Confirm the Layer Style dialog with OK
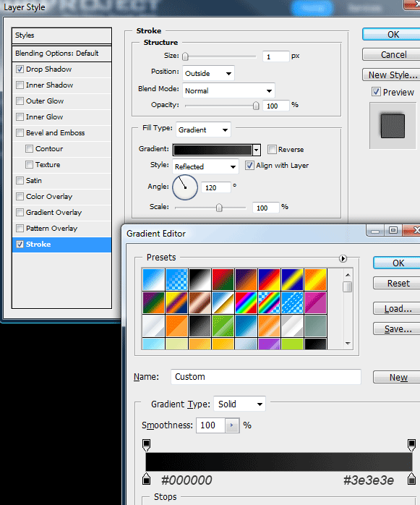This screenshot has width=420, height=505. pos(391,34)
